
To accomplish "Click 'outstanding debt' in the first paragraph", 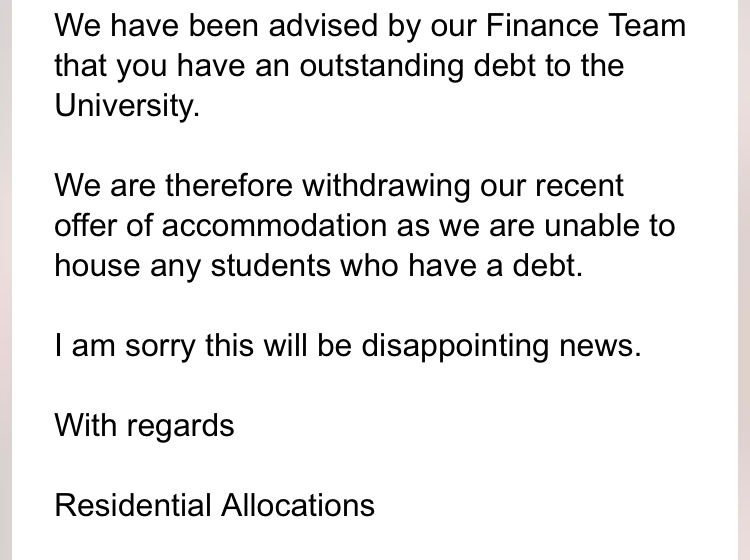I will coord(418,66).
